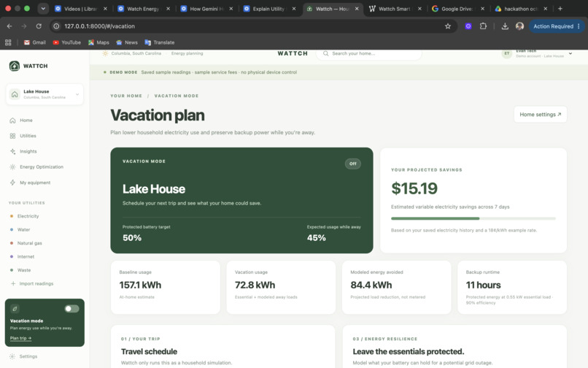Open the YouTube bookmark
The width and height of the screenshot is (588, 368).
(x=66, y=42)
